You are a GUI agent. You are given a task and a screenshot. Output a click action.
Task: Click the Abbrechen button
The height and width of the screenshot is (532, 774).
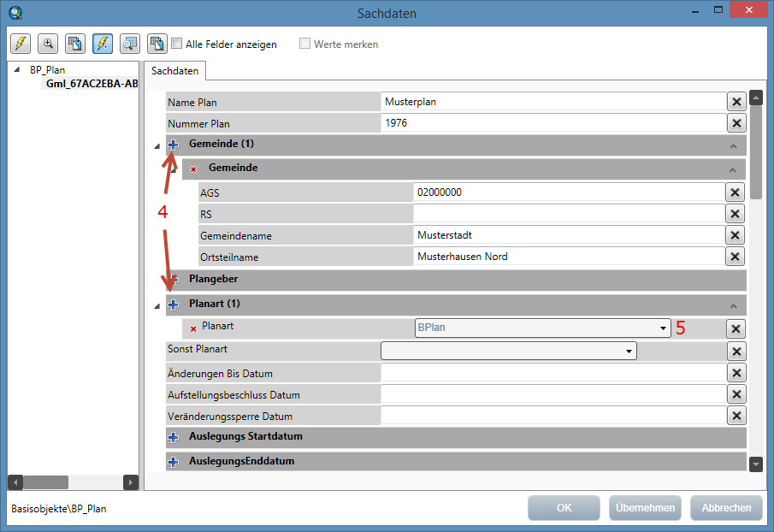(x=725, y=507)
